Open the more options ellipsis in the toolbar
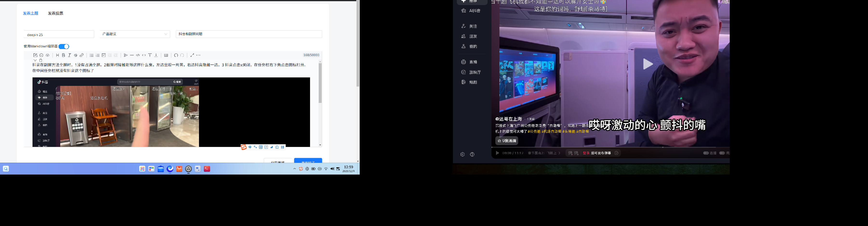 [198, 55]
